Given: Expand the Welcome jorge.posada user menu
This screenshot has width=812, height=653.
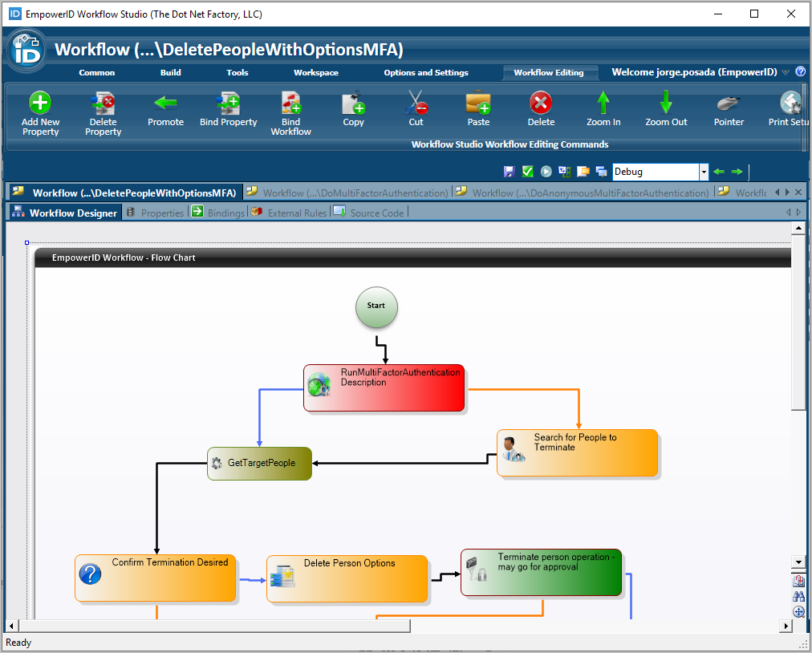Looking at the screenshot, I should click(785, 72).
